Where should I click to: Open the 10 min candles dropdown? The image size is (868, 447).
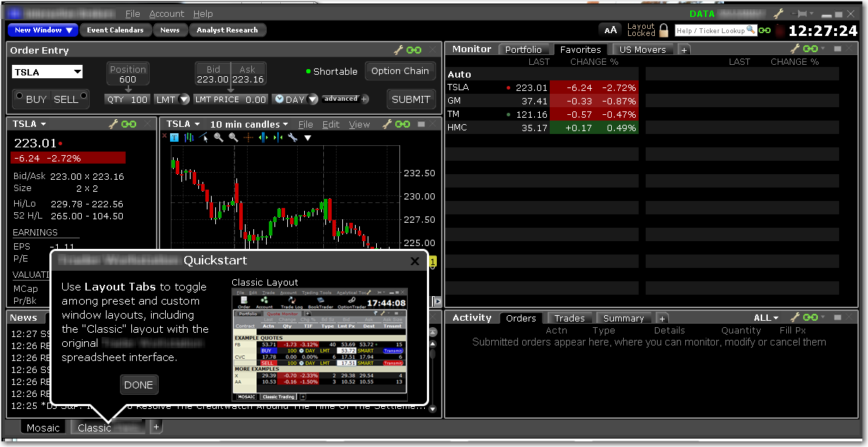249,124
